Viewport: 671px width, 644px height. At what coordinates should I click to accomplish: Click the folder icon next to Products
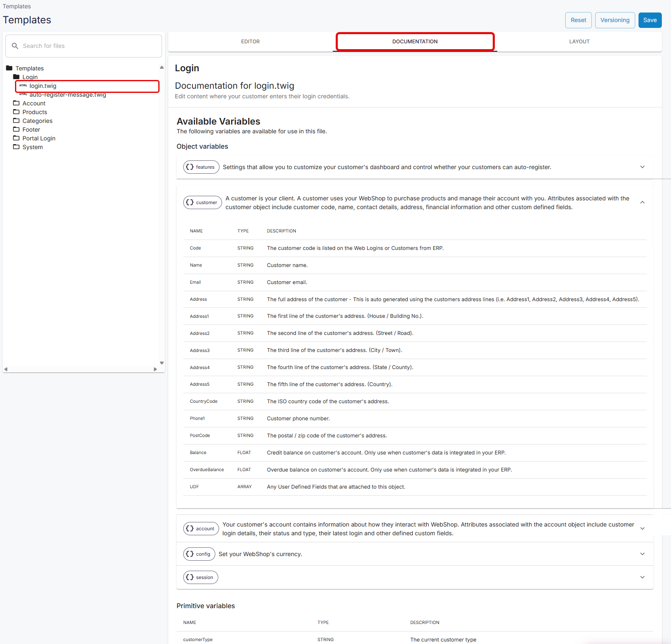coord(16,112)
